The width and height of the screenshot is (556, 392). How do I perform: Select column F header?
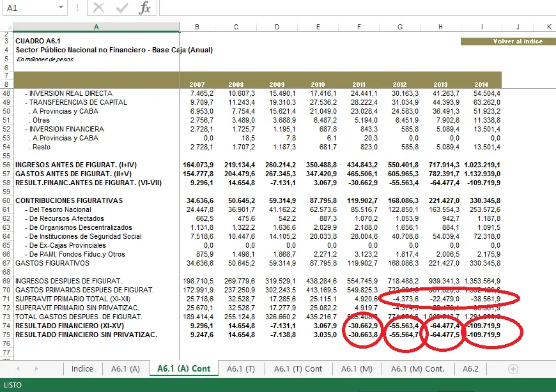(360, 27)
